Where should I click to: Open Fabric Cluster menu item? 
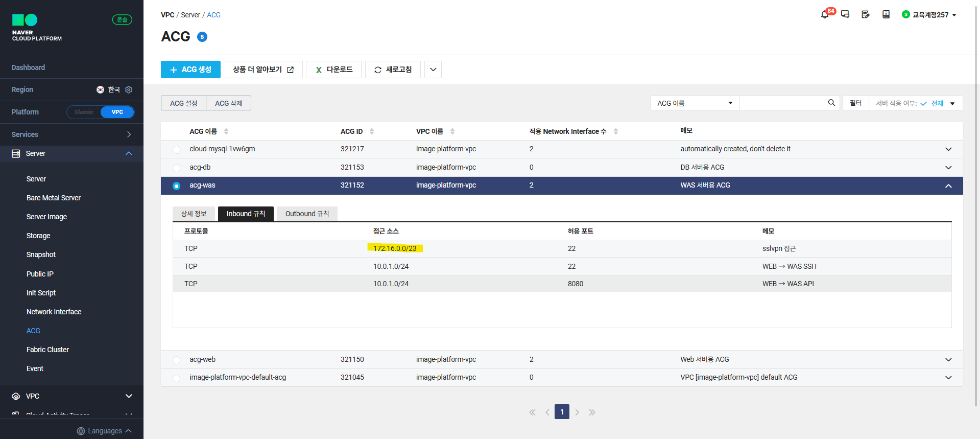click(47, 350)
